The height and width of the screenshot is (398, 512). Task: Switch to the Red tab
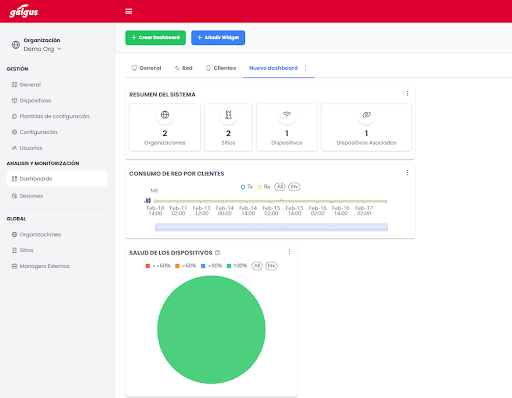pyautogui.click(x=183, y=68)
